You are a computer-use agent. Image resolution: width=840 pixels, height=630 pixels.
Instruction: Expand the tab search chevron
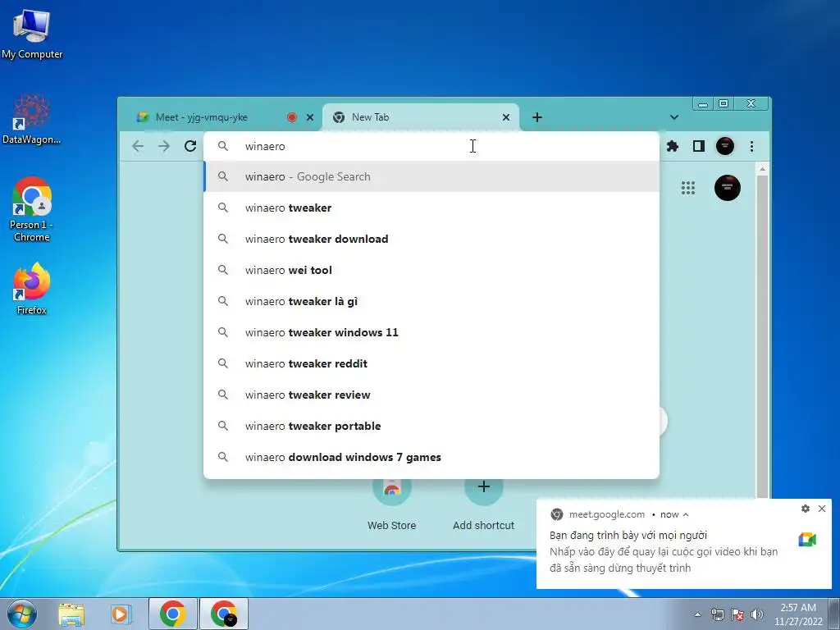(x=674, y=117)
